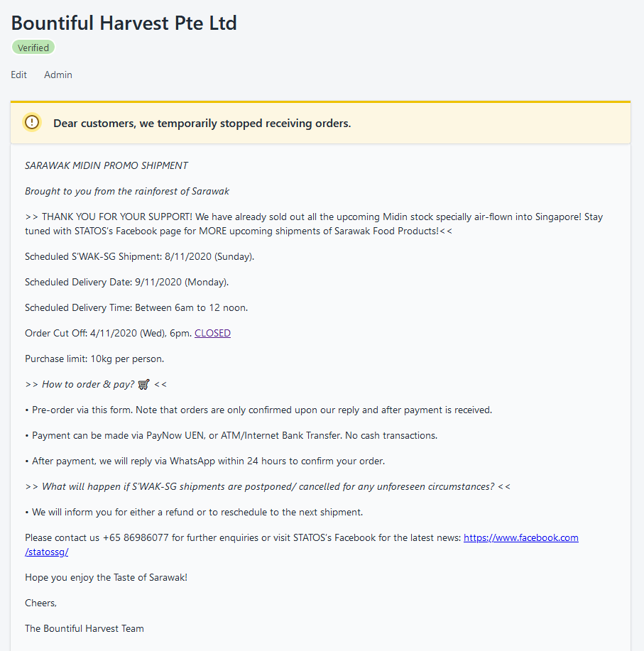The height and width of the screenshot is (651, 644).
Task: Click the How to order & pay heading
Action: point(96,385)
